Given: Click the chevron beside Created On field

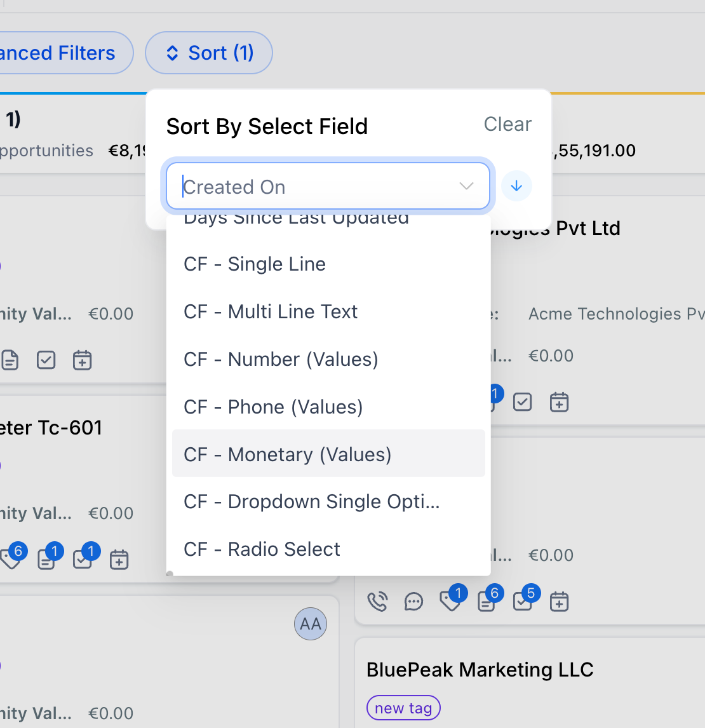Looking at the screenshot, I should [466, 185].
